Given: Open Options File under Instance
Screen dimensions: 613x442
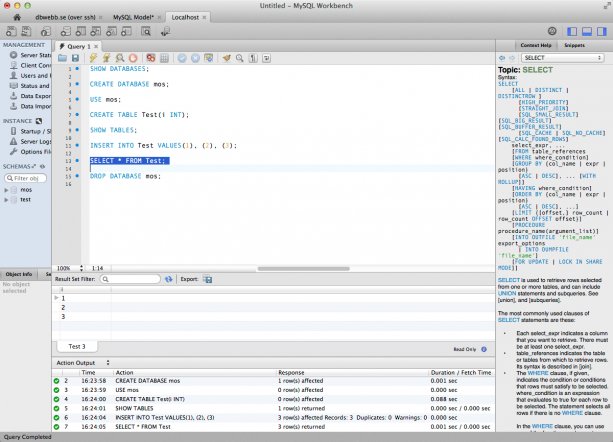Looking at the screenshot, I should coord(31,152).
